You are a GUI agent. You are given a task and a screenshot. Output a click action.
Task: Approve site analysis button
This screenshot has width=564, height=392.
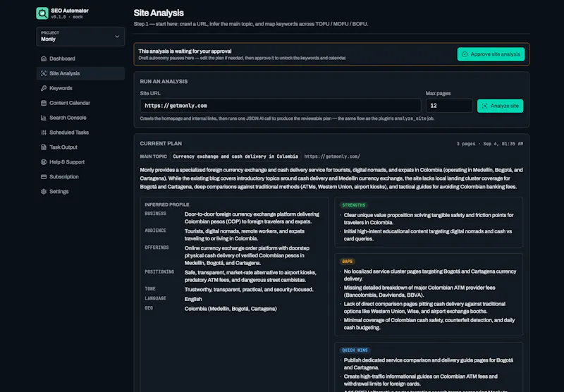[x=491, y=54]
